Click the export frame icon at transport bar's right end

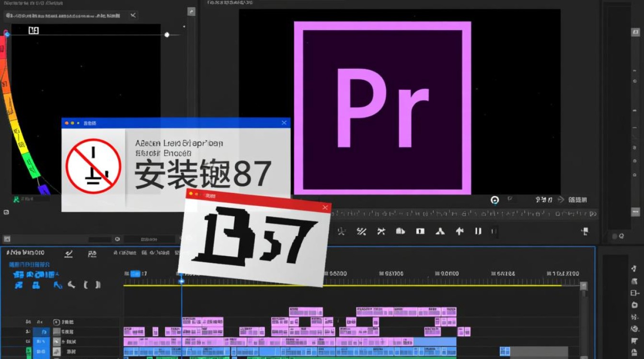[x=585, y=232]
